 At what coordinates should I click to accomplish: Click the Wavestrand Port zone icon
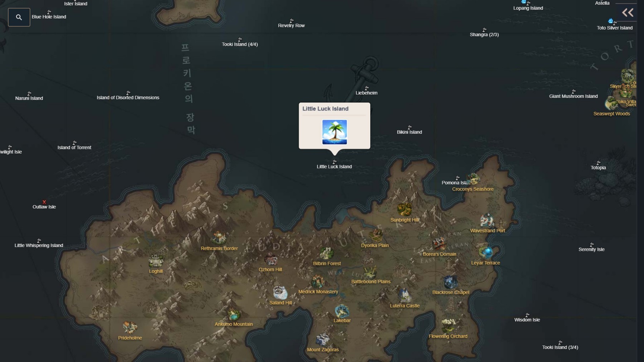click(x=487, y=220)
